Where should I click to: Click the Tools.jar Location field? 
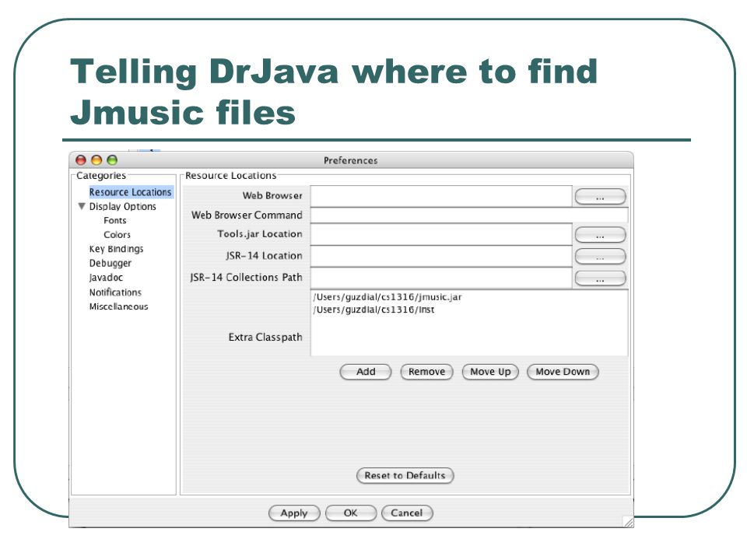point(441,234)
